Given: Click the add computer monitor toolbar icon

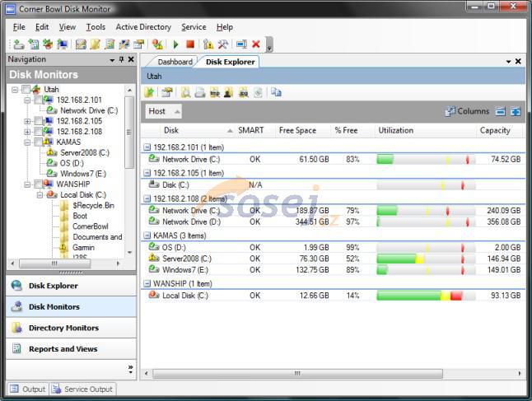Looking at the screenshot, I should [x=63, y=44].
